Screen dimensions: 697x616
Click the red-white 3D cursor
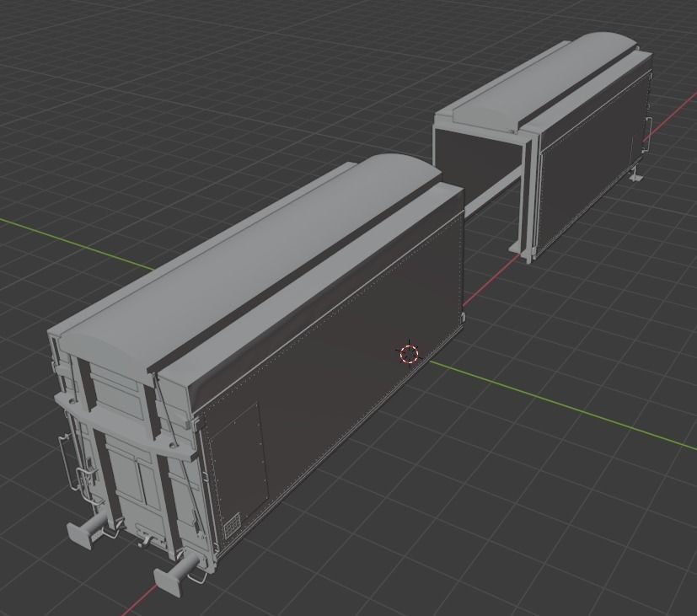tap(409, 354)
